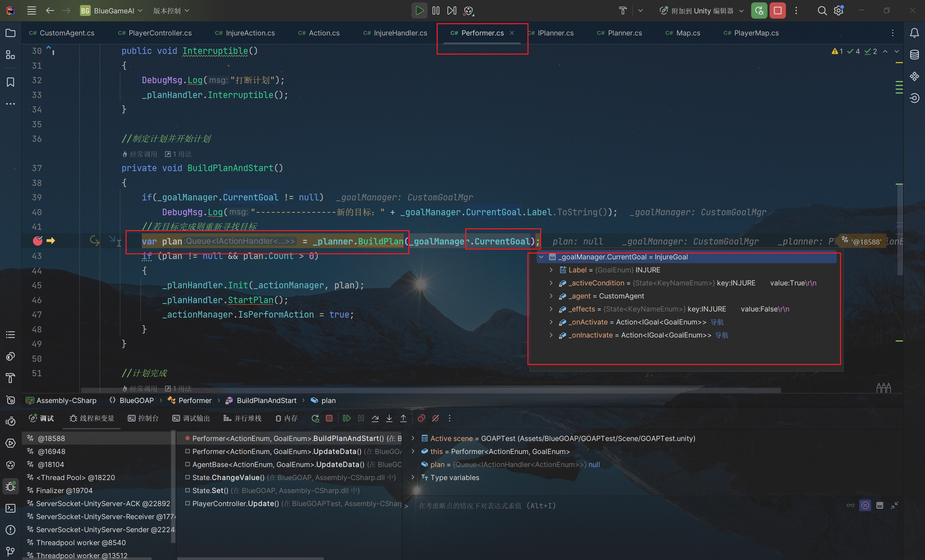The height and width of the screenshot is (560, 925).
Task: Stop debugging with red square in debug toolbar
Action: point(329,418)
